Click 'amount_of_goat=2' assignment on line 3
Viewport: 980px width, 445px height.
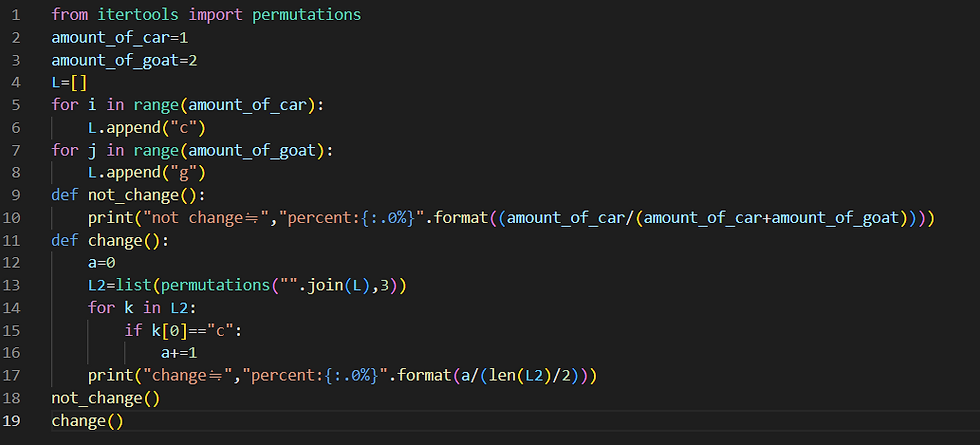point(124,60)
